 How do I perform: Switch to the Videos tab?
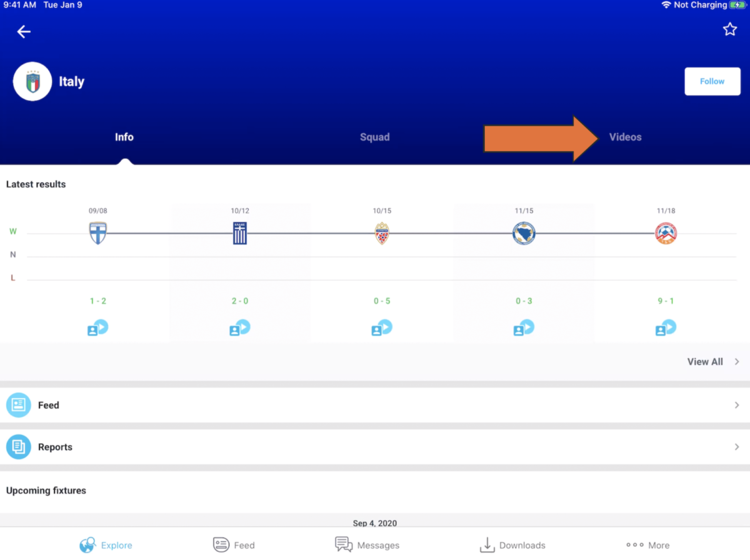(625, 137)
